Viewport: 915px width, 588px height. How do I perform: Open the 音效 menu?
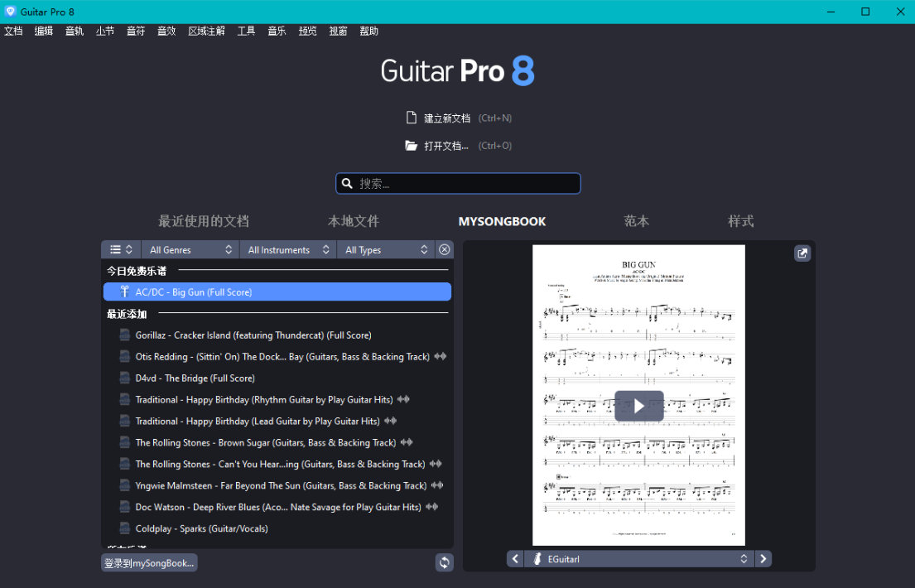pyautogui.click(x=166, y=31)
